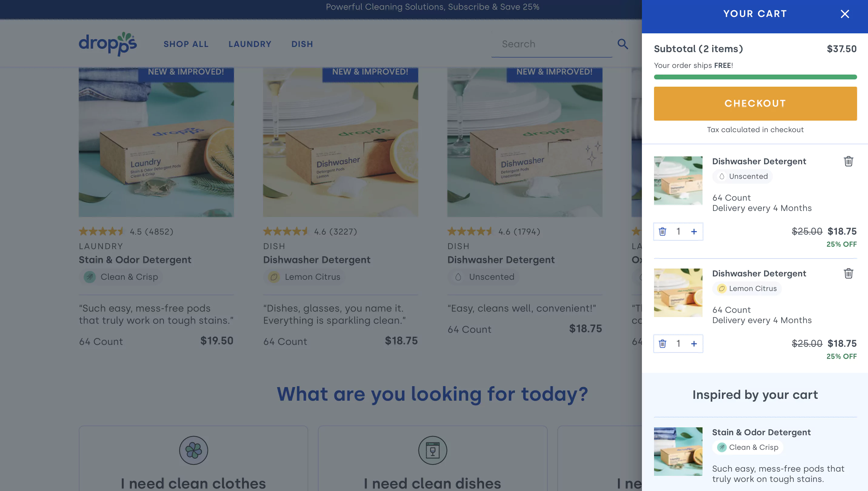Click the 'Tax calculated in checkout' note
Viewport: 868px width, 491px height.
pyautogui.click(x=755, y=130)
